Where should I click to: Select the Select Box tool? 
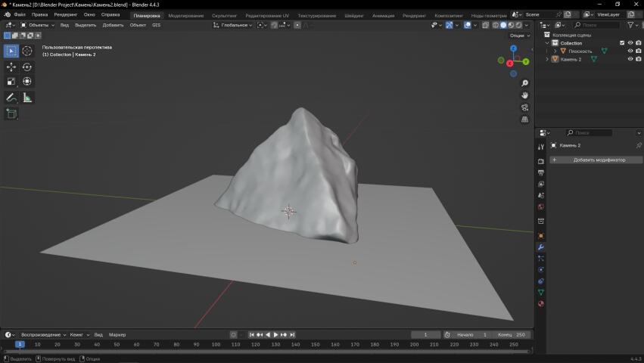(11, 51)
